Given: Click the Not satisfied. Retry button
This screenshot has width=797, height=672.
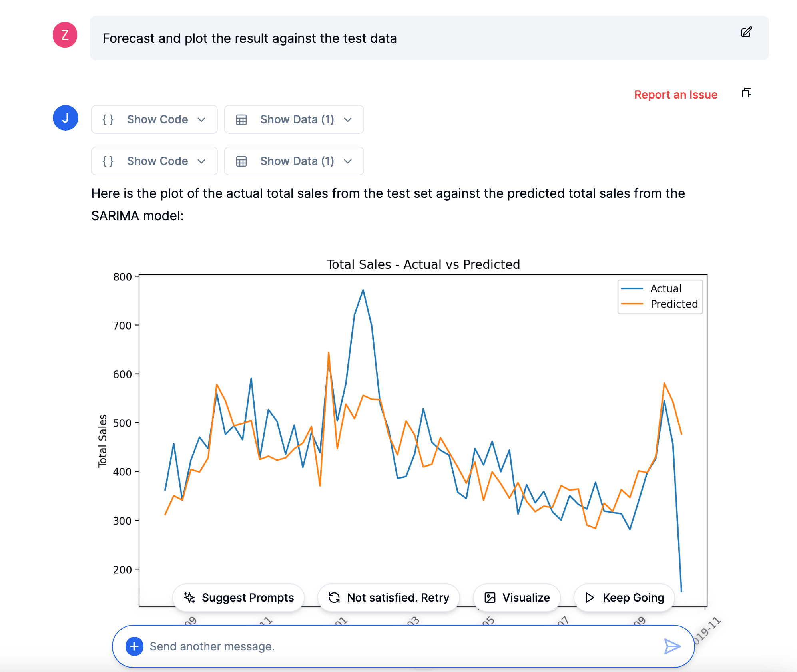Looking at the screenshot, I should pos(389,598).
